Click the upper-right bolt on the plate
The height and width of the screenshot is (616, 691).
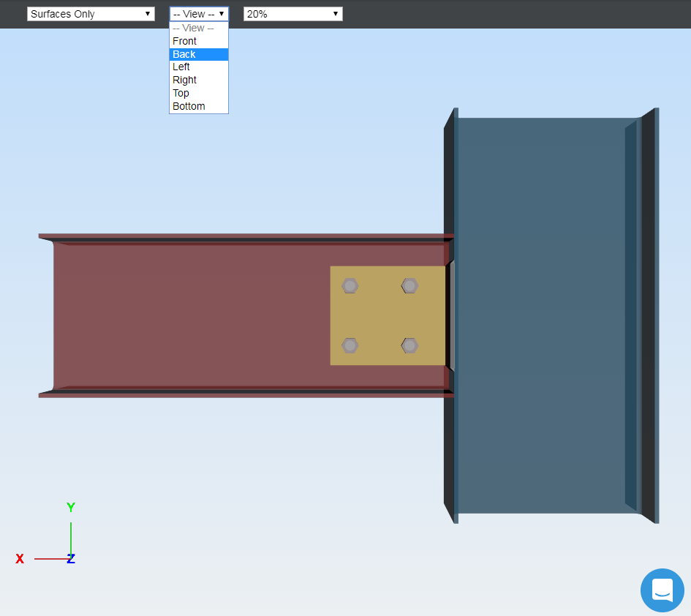click(409, 286)
